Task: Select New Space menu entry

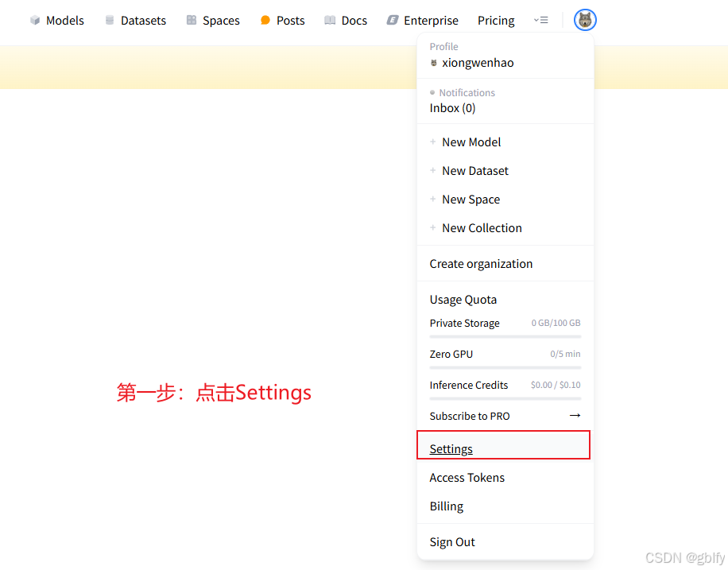Action: 470,200
